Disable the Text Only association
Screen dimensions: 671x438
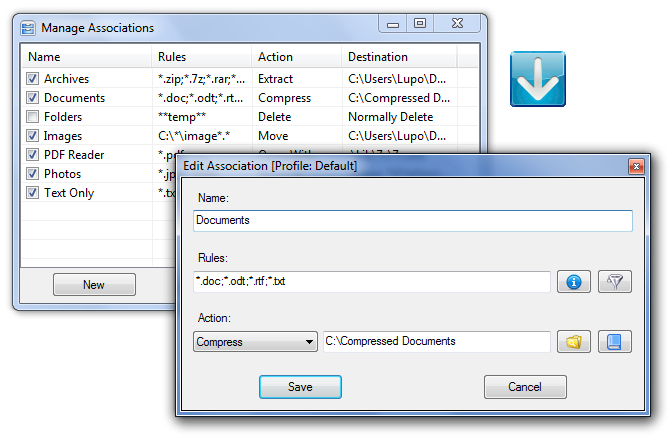[33, 193]
